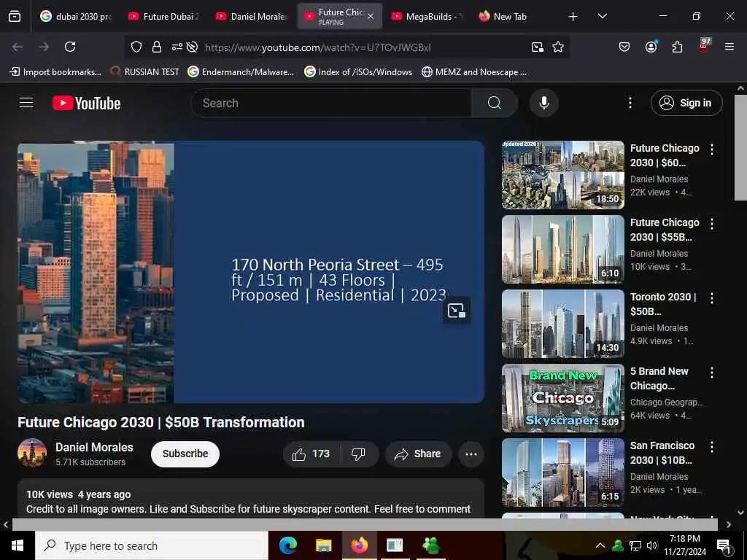Viewport: 747px width, 560px height.
Task: Like the video with 173 likes
Action: [x=311, y=454]
